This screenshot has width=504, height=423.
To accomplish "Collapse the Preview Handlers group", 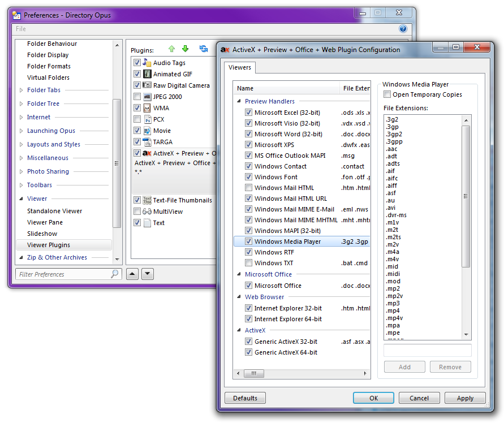I will pos(239,101).
